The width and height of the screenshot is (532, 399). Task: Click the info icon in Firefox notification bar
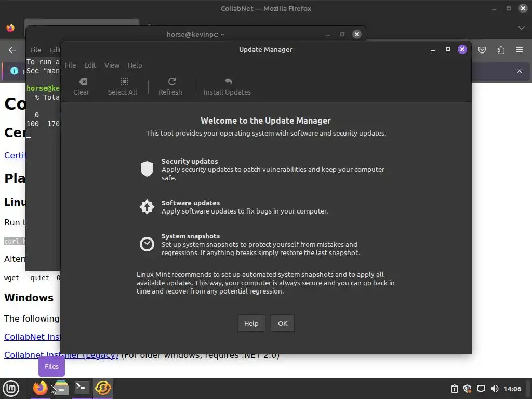14,71
